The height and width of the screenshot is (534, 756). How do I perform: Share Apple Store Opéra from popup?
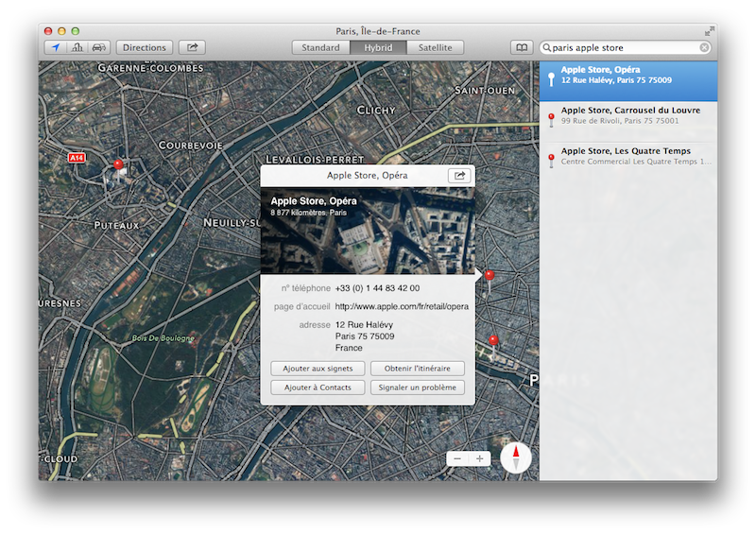click(x=459, y=175)
